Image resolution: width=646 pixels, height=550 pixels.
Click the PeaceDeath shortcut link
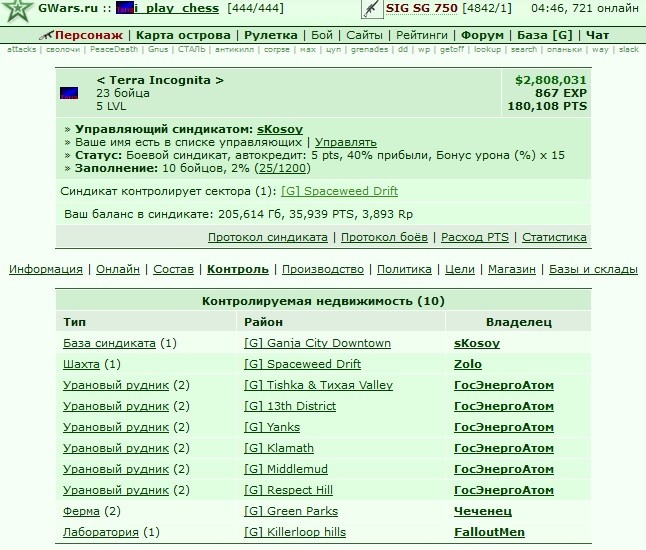tap(114, 49)
